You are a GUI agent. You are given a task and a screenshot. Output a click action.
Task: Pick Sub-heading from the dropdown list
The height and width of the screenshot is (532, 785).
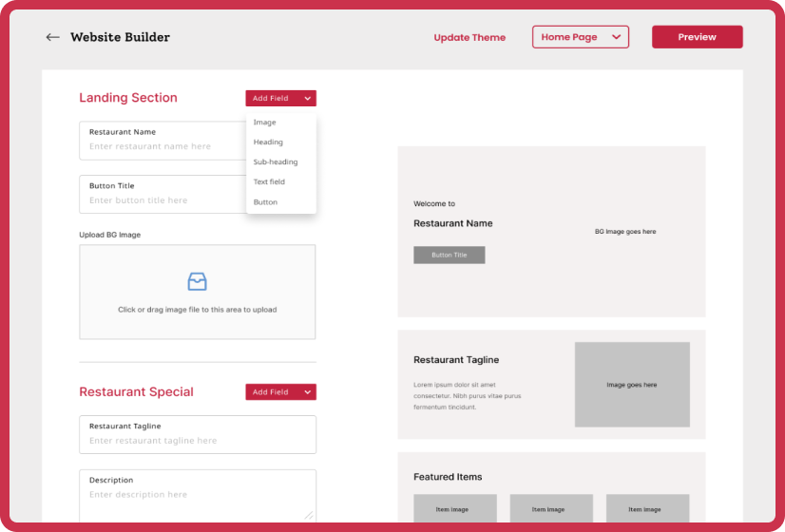point(276,162)
